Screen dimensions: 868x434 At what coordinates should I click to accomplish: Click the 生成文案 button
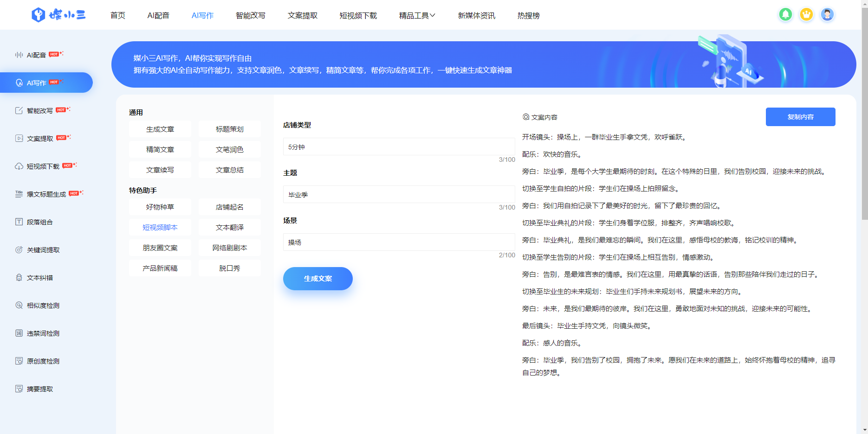318,279
